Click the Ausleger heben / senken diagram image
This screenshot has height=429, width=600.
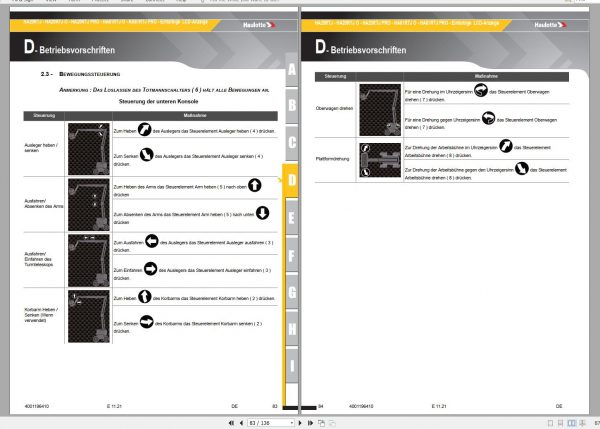tap(89, 149)
